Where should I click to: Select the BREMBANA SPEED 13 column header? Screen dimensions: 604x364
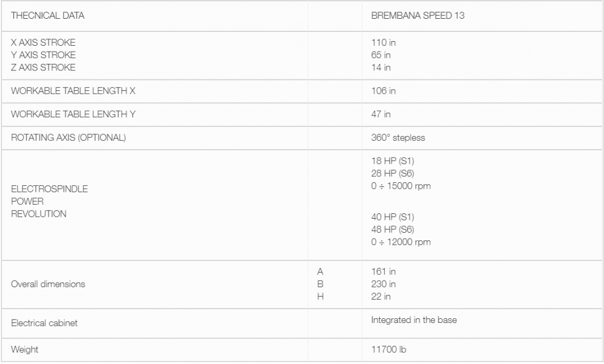click(418, 16)
